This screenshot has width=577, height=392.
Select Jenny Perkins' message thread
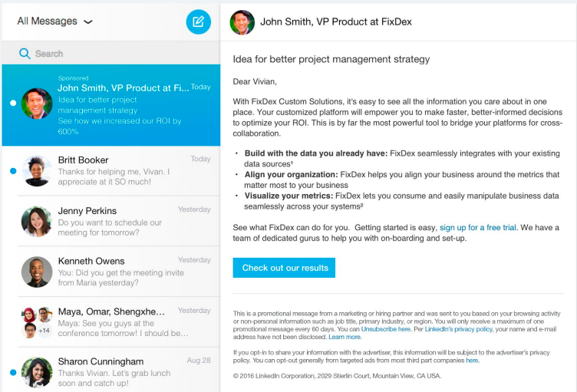123,221
